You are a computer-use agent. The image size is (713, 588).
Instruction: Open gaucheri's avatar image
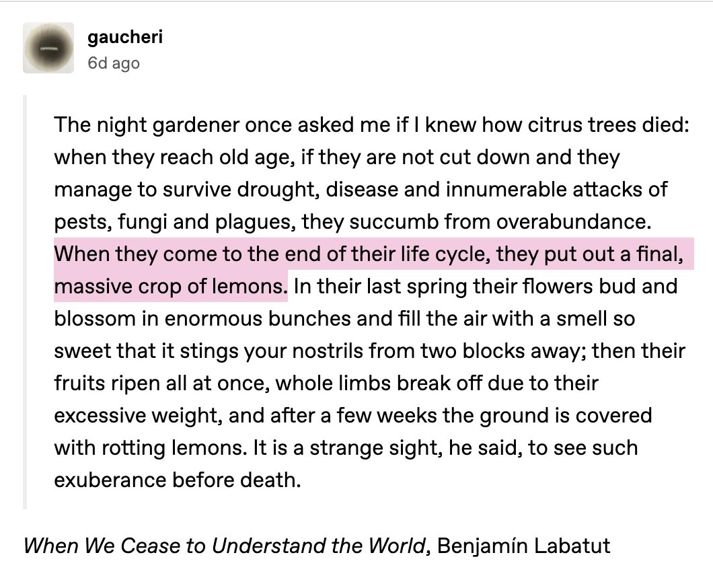[x=48, y=48]
